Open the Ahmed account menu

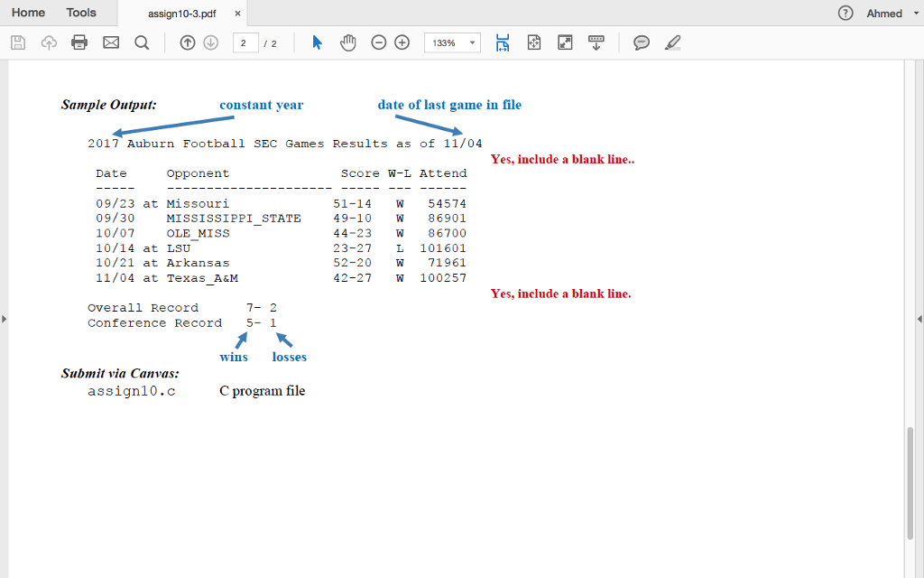888,14
